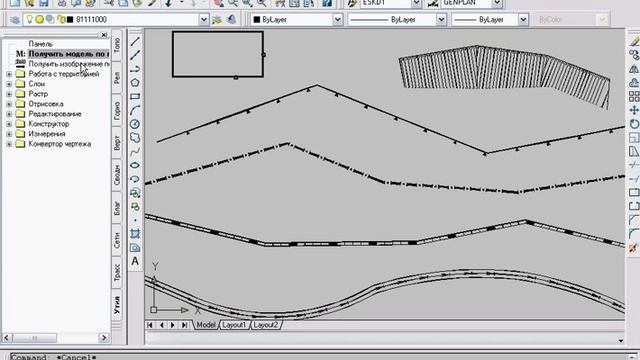Select the Break tool with the open gap
The image size is (640, 360).
click(x=634, y=207)
